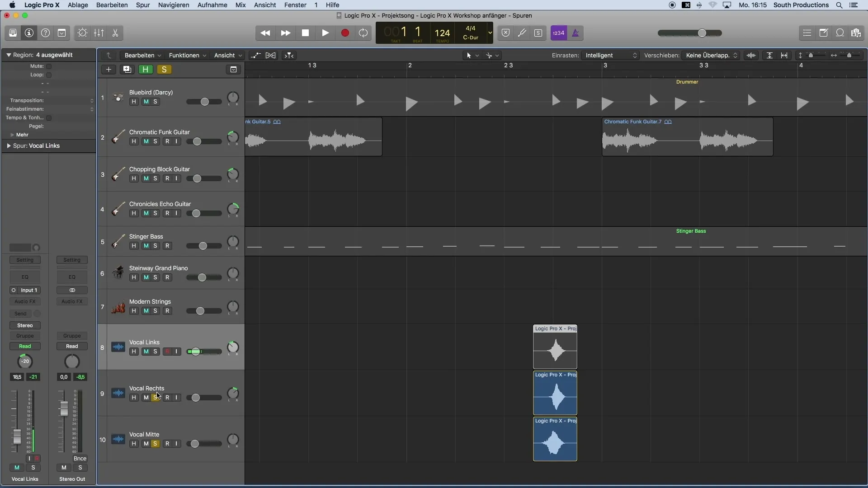Mute the Vocal Links track
The image size is (868, 488).
click(145, 351)
